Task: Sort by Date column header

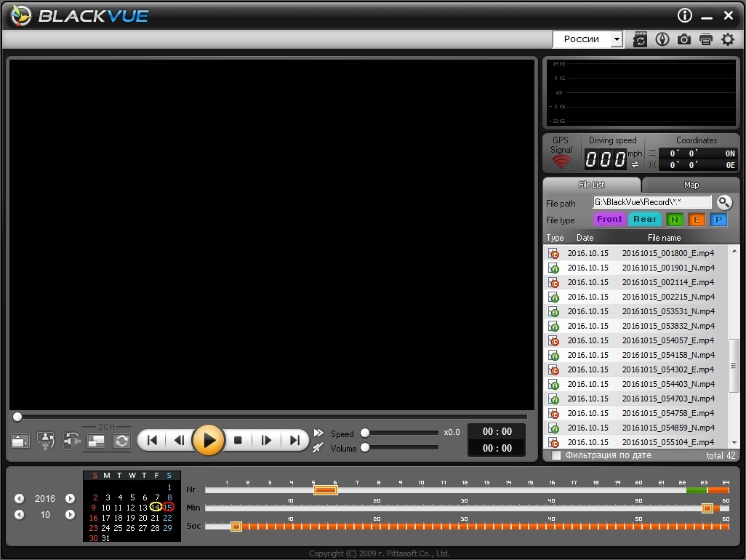Action: (585, 238)
